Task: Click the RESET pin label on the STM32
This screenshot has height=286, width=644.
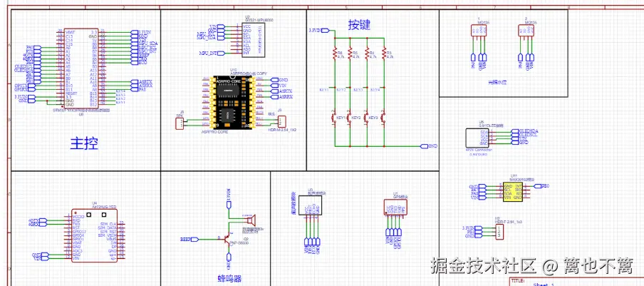Action: pyautogui.click(x=71, y=93)
